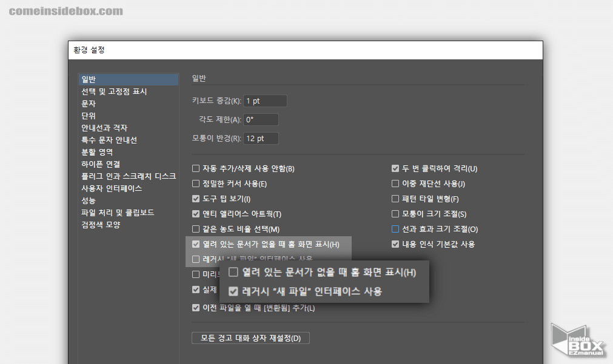This screenshot has width=613, height=364.
Task: Open 파일 처리 및 클립보드 settings
Action: click(x=118, y=213)
